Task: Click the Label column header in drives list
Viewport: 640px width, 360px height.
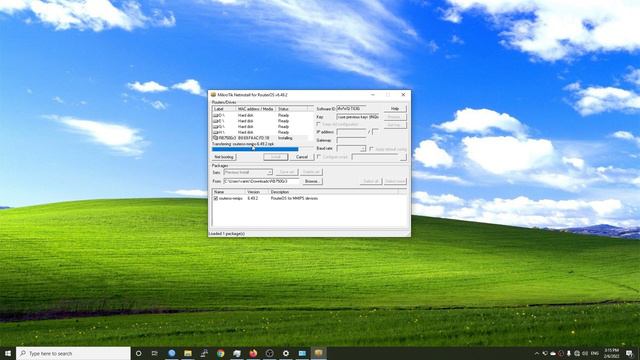Action: [x=224, y=109]
